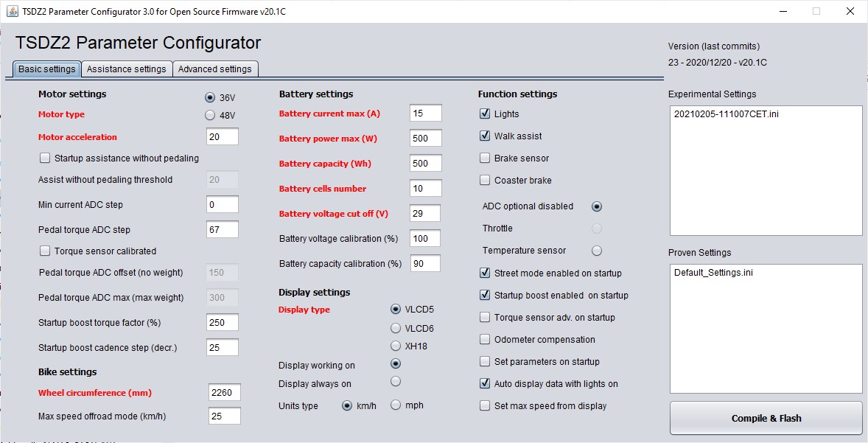Enable the Temperature sensor option
The height and width of the screenshot is (443, 868).
pyautogui.click(x=597, y=251)
